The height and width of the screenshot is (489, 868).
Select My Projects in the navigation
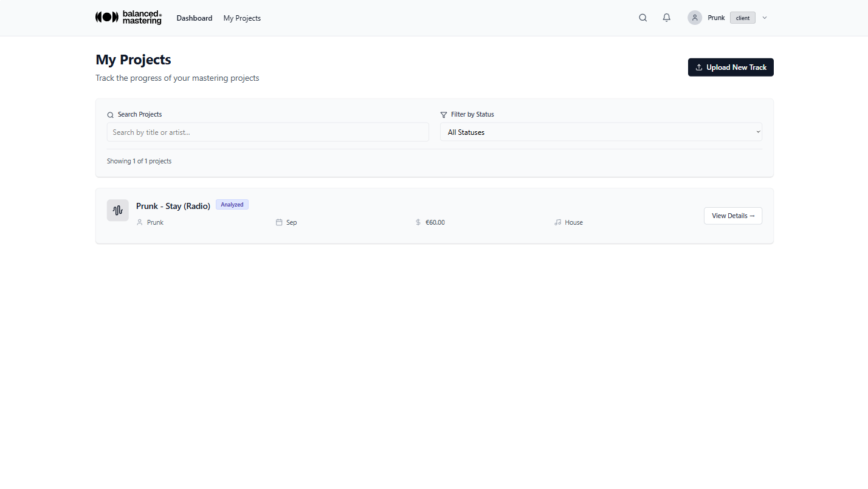(241, 18)
